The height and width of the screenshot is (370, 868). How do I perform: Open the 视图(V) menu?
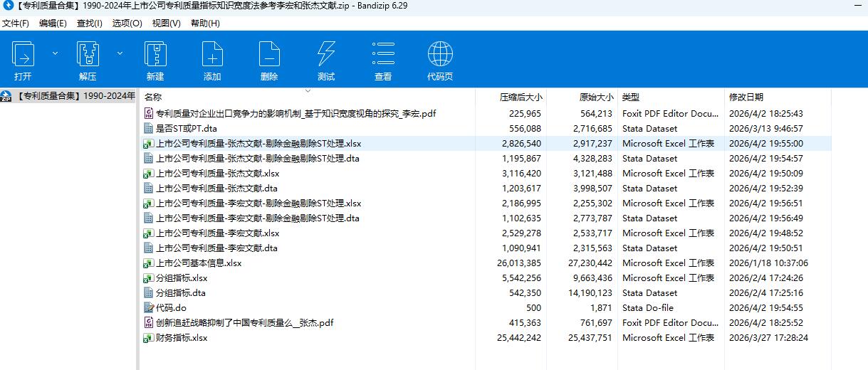coord(166,23)
